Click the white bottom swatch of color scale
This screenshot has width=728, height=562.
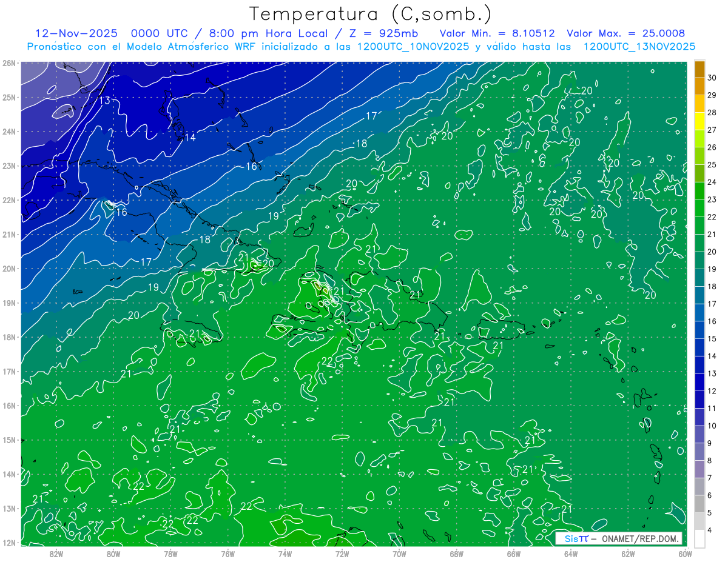pyautogui.click(x=699, y=539)
